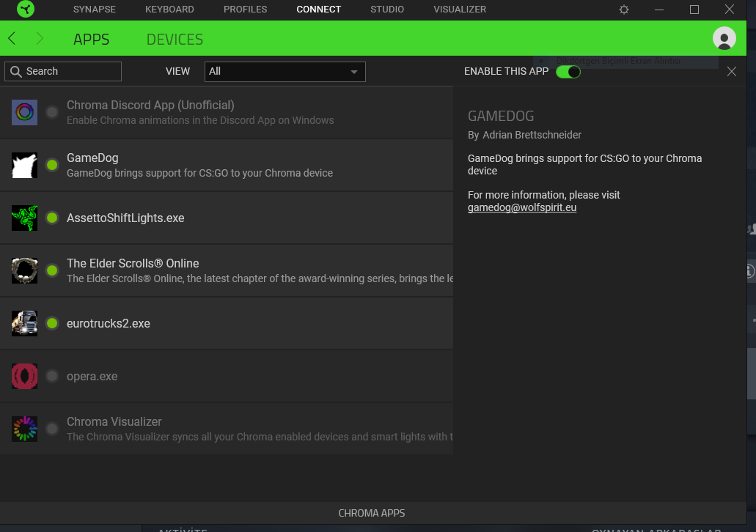Viewport: 756px width, 532px height.
Task: Select the eurotrucks2.exe entry text
Action: coord(109,323)
